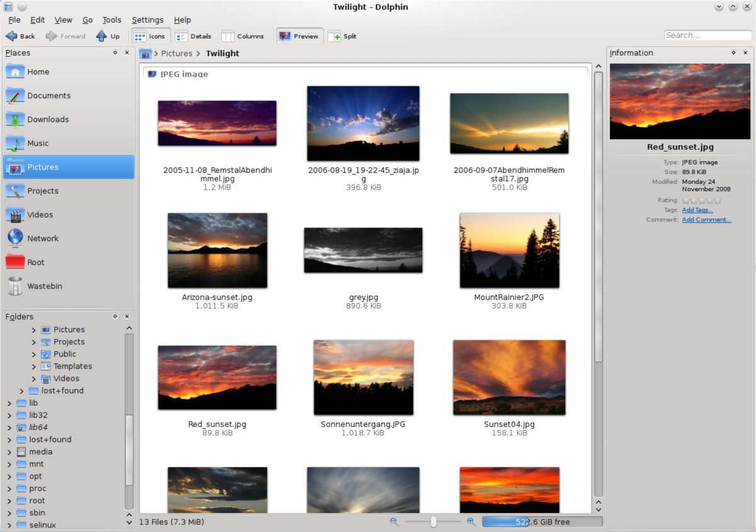This screenshot has height=532, width=756.
Task: Expand the lib64 folder node
Action: [9, 427]
